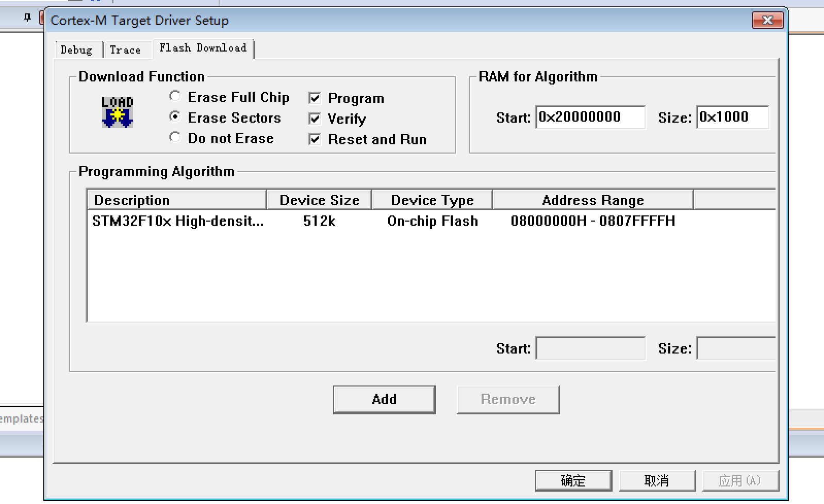
Task: Select the Do not Erase option
Action: 175,138
